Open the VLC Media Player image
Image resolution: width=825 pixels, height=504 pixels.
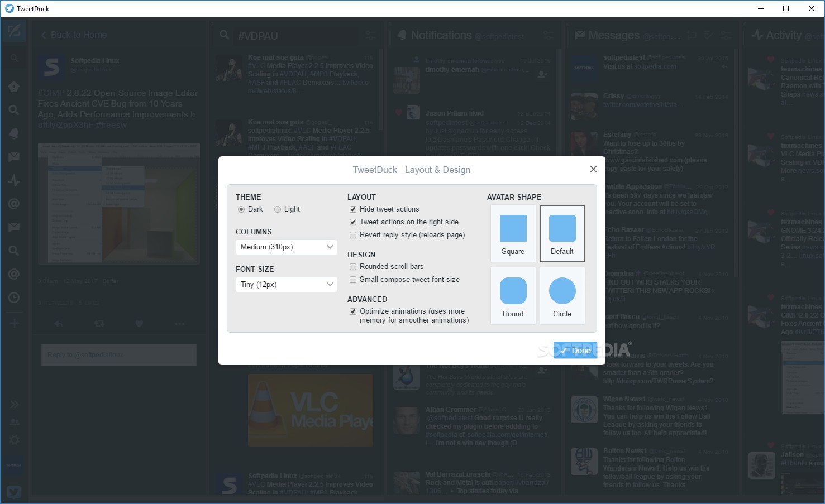311,410
